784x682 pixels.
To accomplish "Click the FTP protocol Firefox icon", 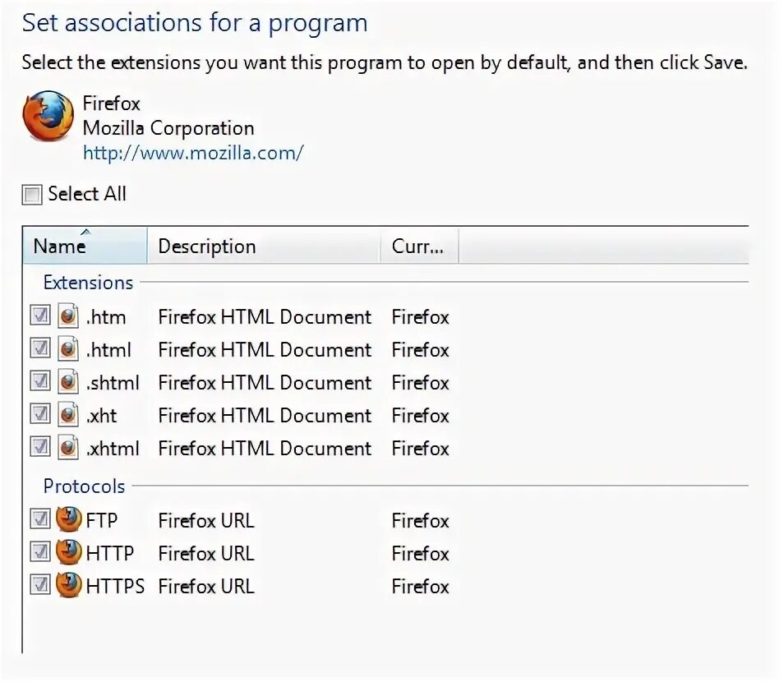I will click(x=68, y=519).
